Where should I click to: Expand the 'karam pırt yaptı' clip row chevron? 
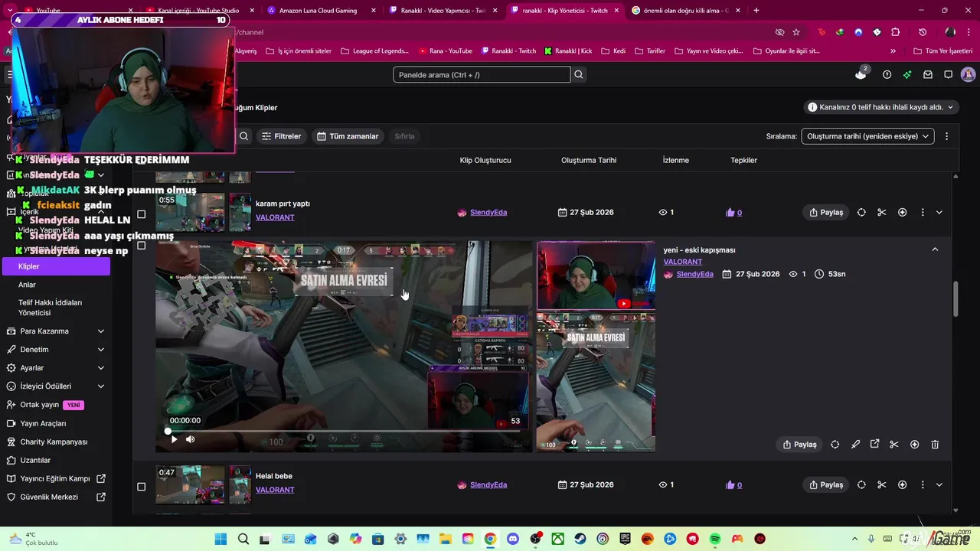click(x=939, y=212)
